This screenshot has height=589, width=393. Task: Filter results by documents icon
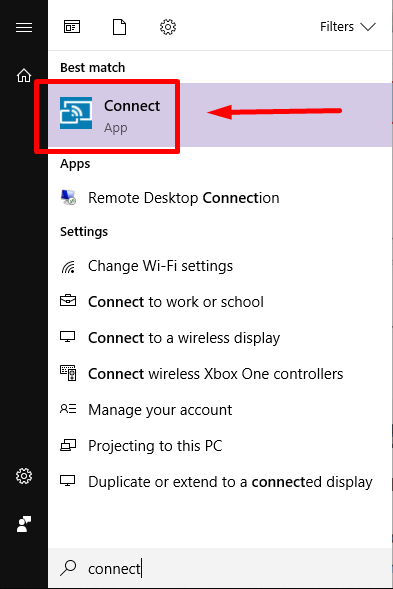tap(119, 27)
